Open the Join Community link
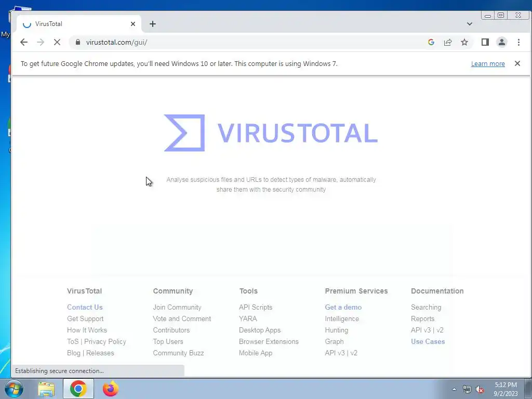The width and height of the screenshot is (532, 399). (x=177, y=307)
